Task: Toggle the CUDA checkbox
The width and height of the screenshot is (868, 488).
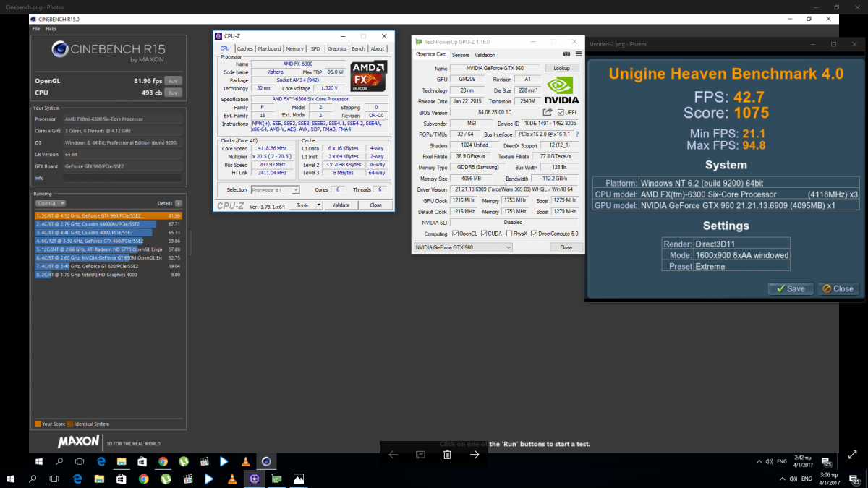Action: tap(484, 234)
